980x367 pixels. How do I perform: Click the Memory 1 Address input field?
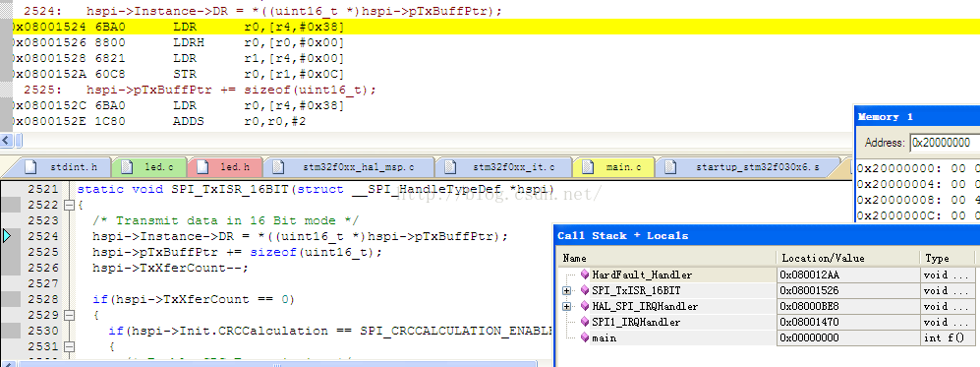pyautogui.click(x=945, y=143)
